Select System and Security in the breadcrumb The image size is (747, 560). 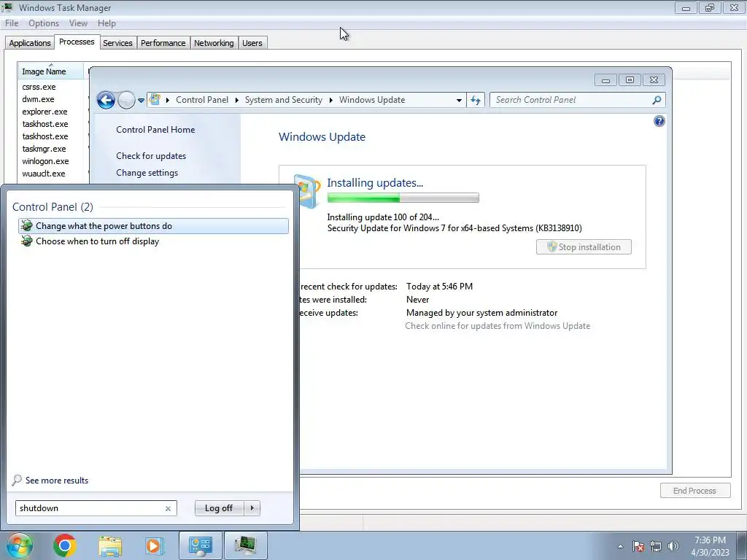(x=284, y=100)
